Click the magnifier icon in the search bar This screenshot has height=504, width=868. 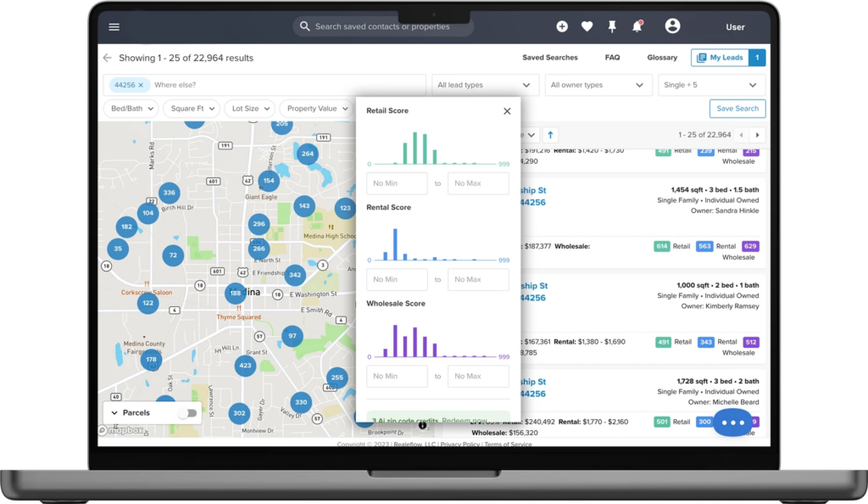pos(304,26)
